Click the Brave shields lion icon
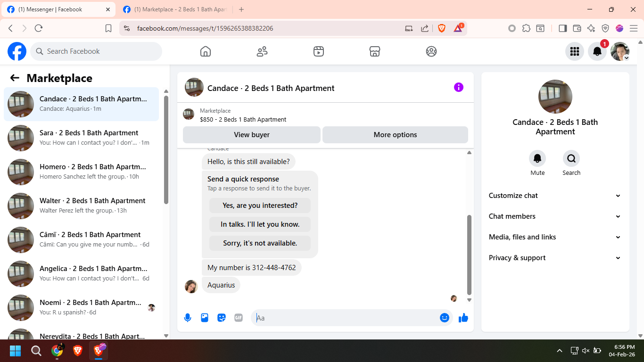This screenshot has width=644, height=362. pos(442,28)
